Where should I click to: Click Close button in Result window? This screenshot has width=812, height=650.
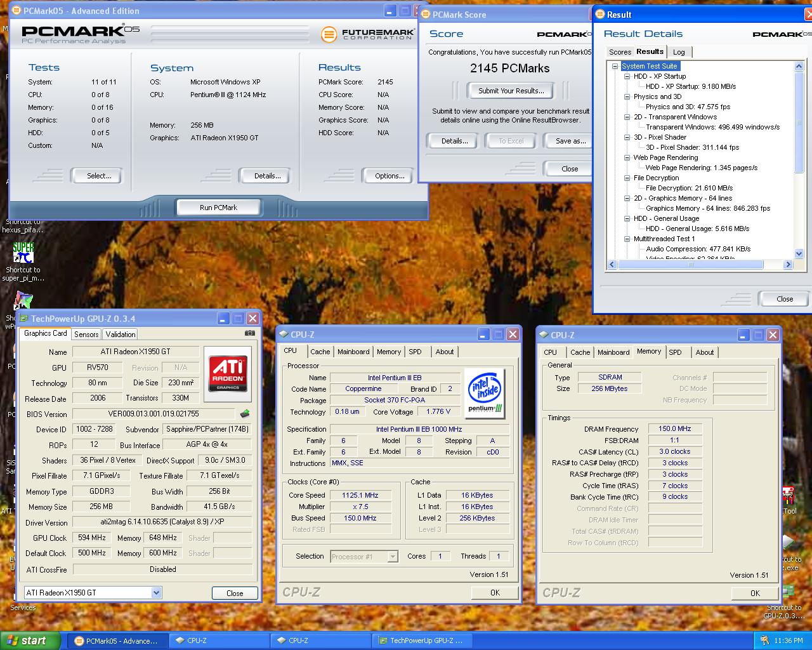(784, 299)
